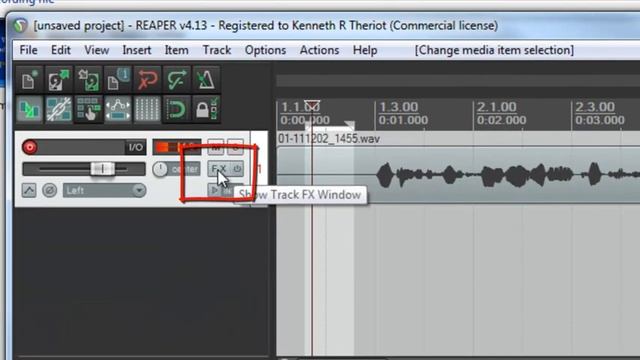Open the Left input dropdown
640x360 pixels.
point(104,190)
